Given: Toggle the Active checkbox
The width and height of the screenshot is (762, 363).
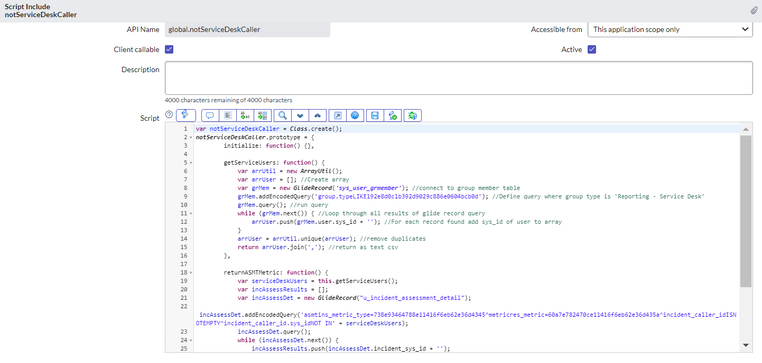Looking at the screenshot, I should [592, 50].
